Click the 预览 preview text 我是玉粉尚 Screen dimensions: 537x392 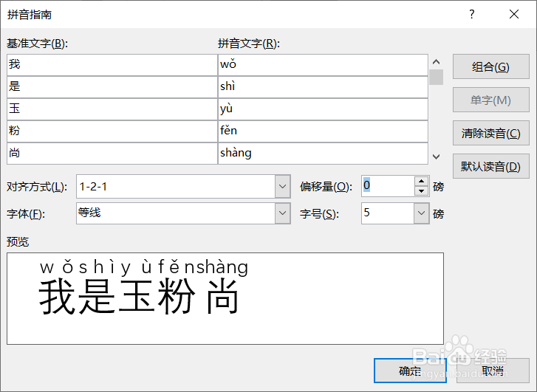coord(139,297)
